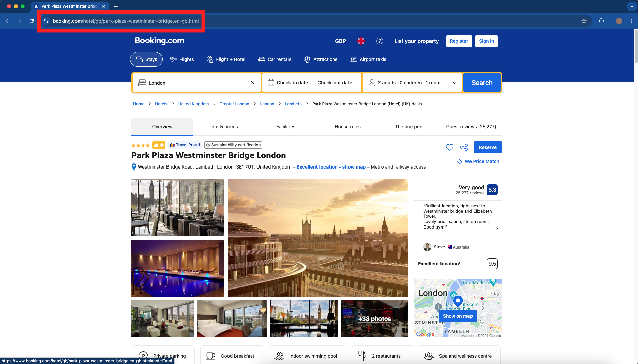Open the Attractions section
This screenshot has width=638, height=364.
tap(321, 59)
